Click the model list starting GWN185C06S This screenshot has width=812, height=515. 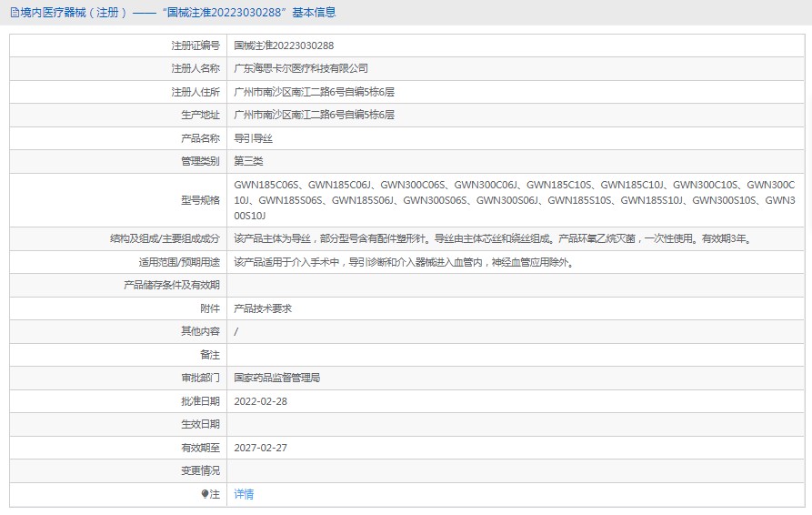click(515, 200)
